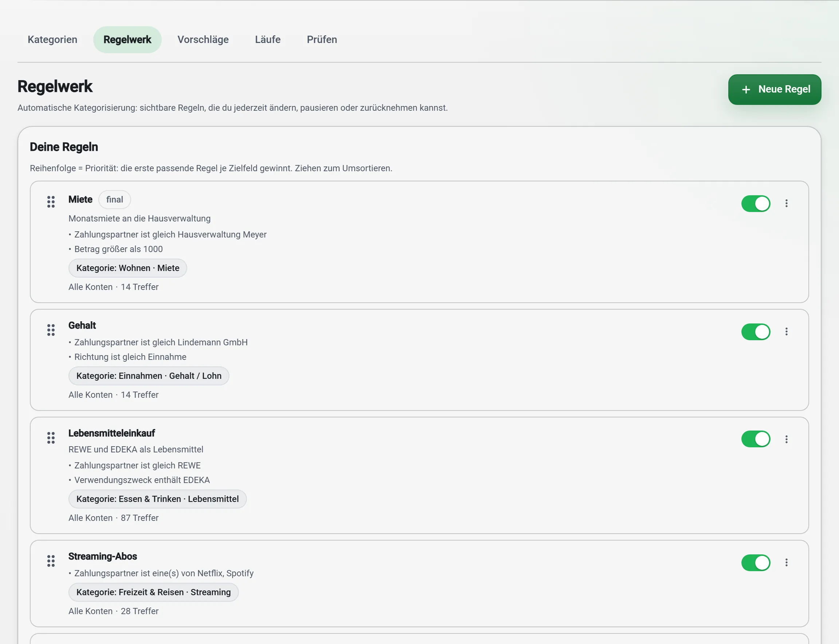Grab the drag handle of Miete rule

tap(51, 202)
